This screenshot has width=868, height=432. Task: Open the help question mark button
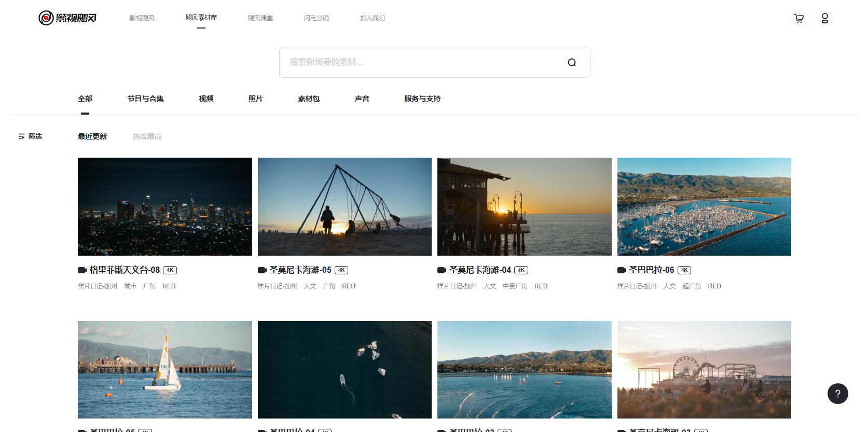pos(837,394)
